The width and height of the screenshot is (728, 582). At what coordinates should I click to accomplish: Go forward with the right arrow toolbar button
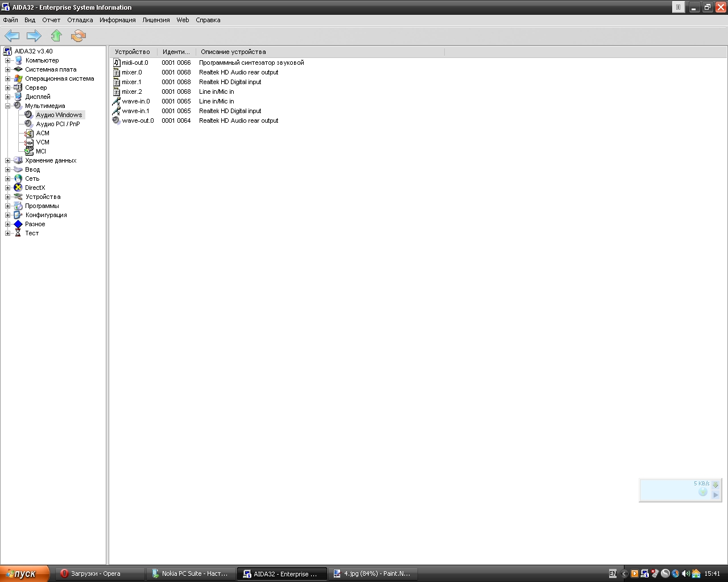(34, 36)
